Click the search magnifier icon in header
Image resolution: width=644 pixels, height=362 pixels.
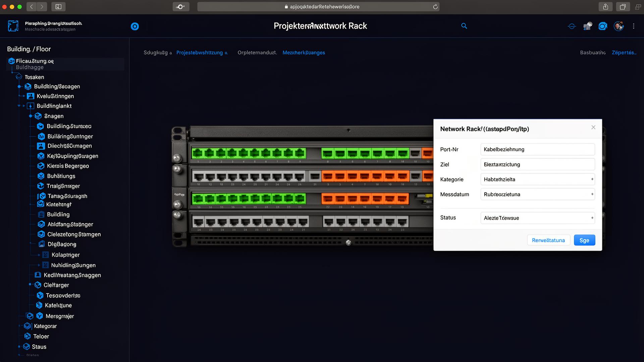(x=464, y=26)
